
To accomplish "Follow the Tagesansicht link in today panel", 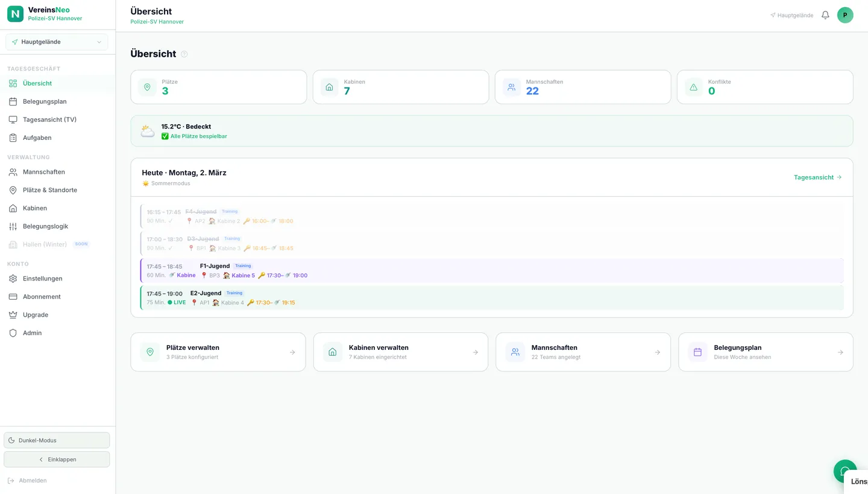I will pos(817,177).
